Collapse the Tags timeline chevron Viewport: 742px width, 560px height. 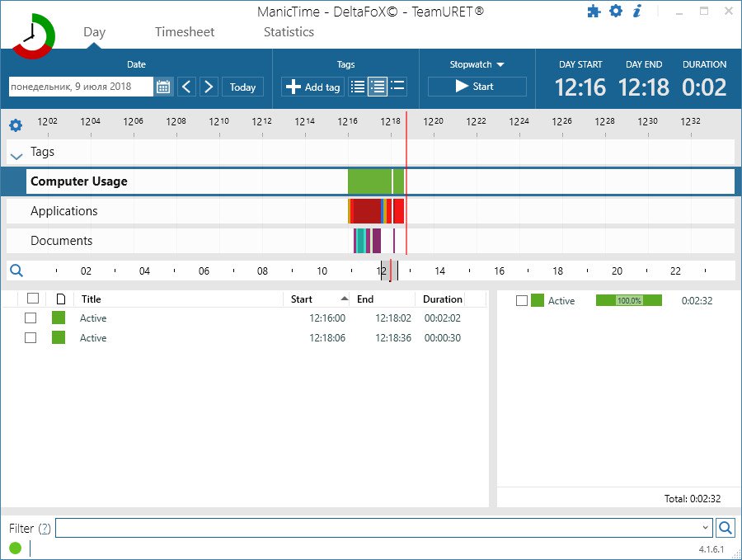(16, 155)
